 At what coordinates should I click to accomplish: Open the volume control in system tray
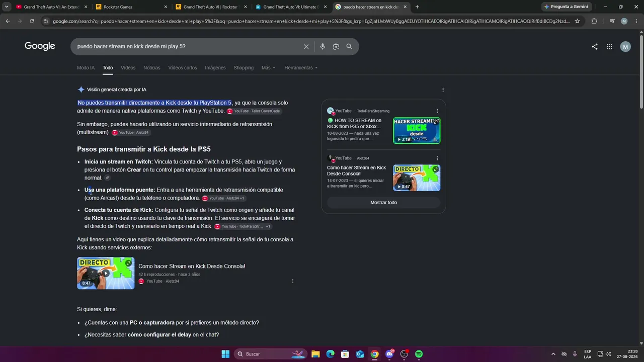(608, 354)
